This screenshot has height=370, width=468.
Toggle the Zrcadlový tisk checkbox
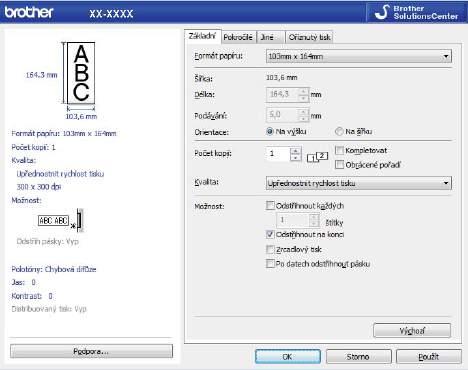(270, 249)
